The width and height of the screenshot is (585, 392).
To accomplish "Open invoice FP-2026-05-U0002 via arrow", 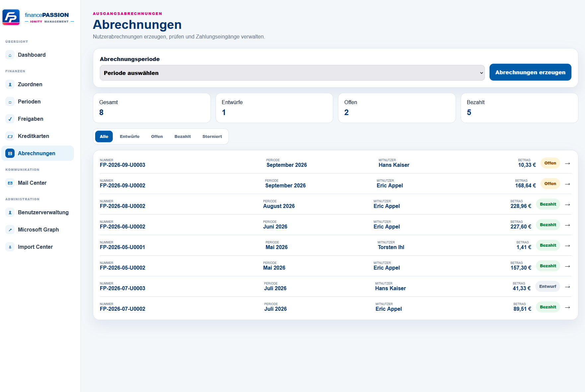I will [x=567, y=266].
